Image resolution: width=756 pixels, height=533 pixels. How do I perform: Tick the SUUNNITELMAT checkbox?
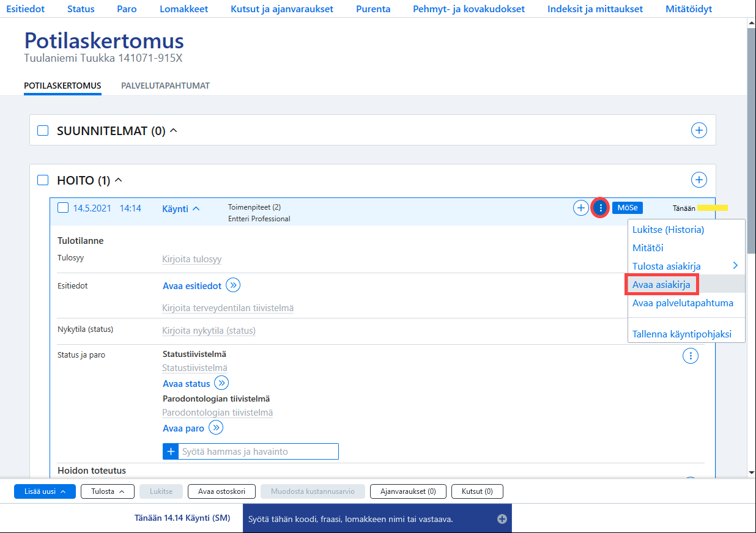[x=43, y=130]
